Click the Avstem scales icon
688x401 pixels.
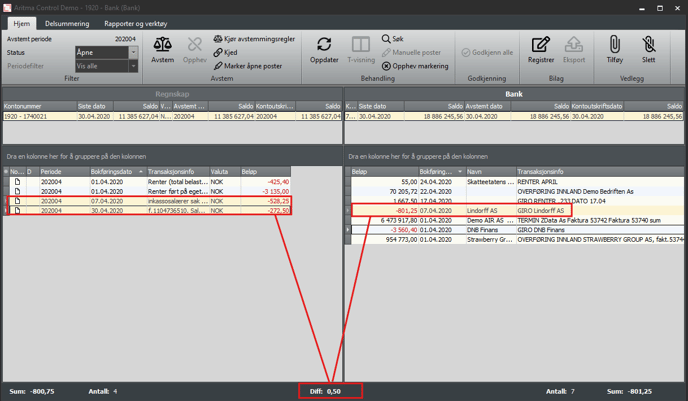point(162,49)
